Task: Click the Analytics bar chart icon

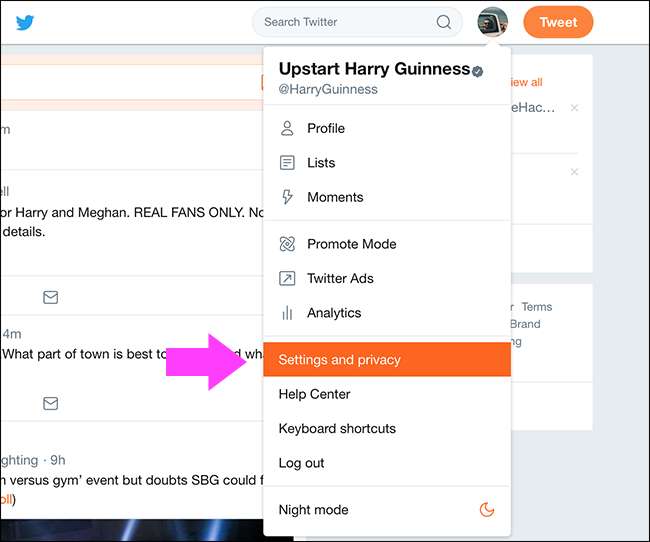Action: 288,313
